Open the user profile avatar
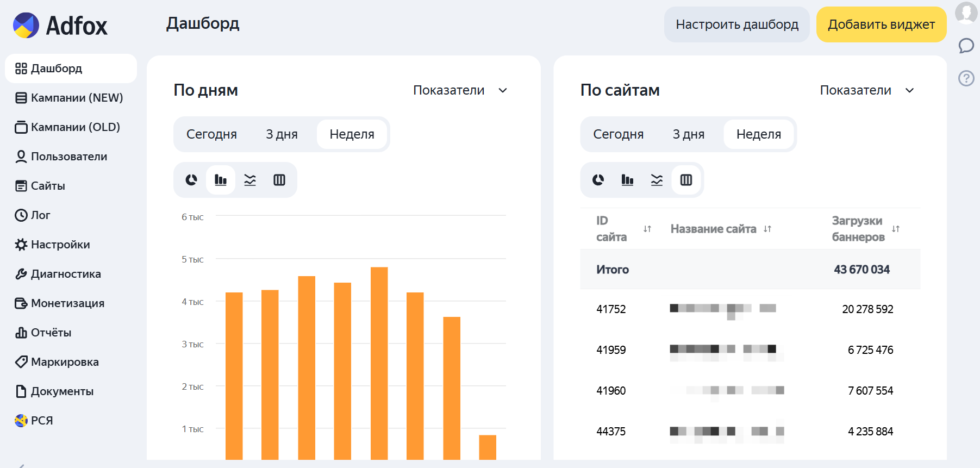 (x=966, y=12)
